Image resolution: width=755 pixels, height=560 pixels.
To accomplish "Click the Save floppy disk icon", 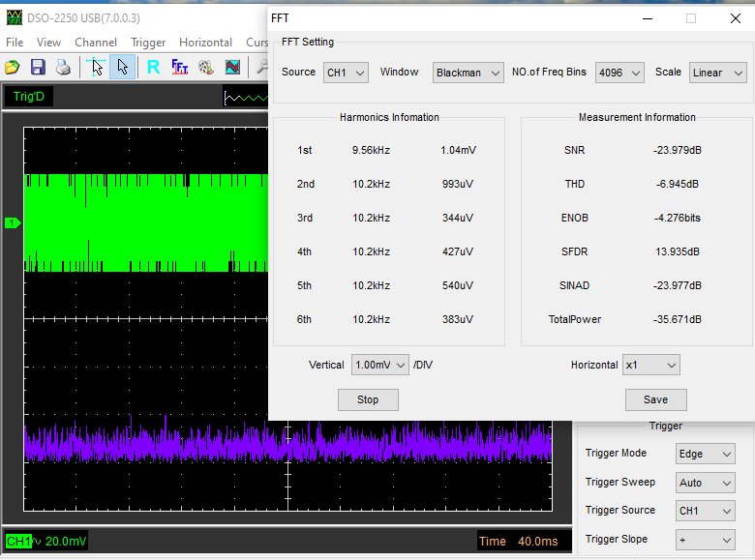I will click(x=38, y=67).
